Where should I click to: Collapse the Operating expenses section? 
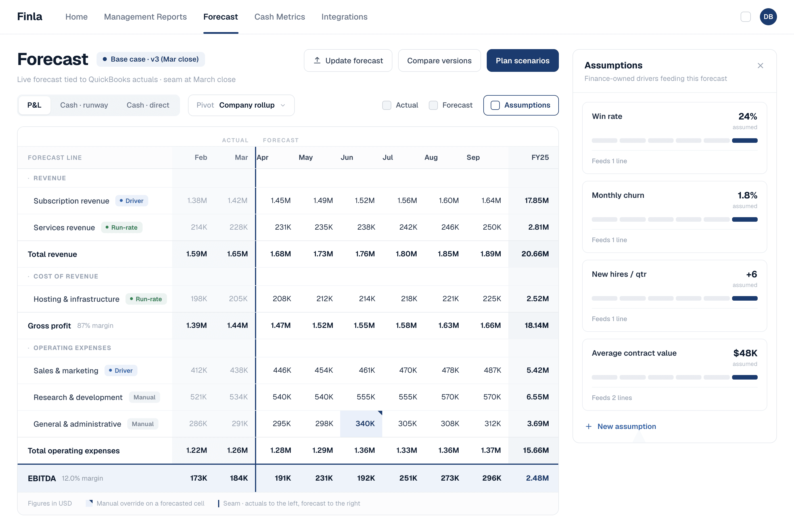coord(28,348)
